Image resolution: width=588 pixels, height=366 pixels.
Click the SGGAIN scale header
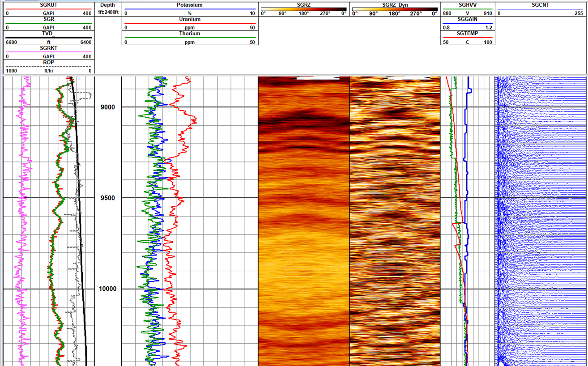click(467, 20)
